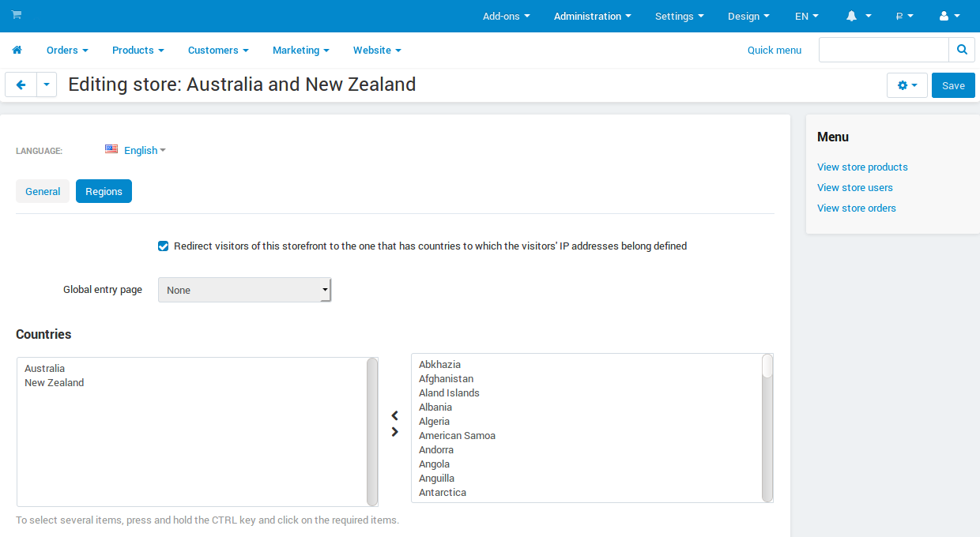Move selected country right with chevron
Viewport: 980px width, 537px height.
[394, 432]
